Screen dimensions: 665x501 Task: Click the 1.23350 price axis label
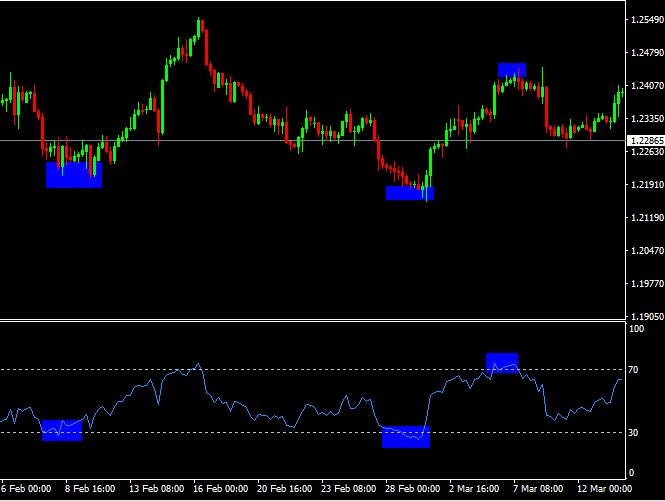[x=647, y=119]
